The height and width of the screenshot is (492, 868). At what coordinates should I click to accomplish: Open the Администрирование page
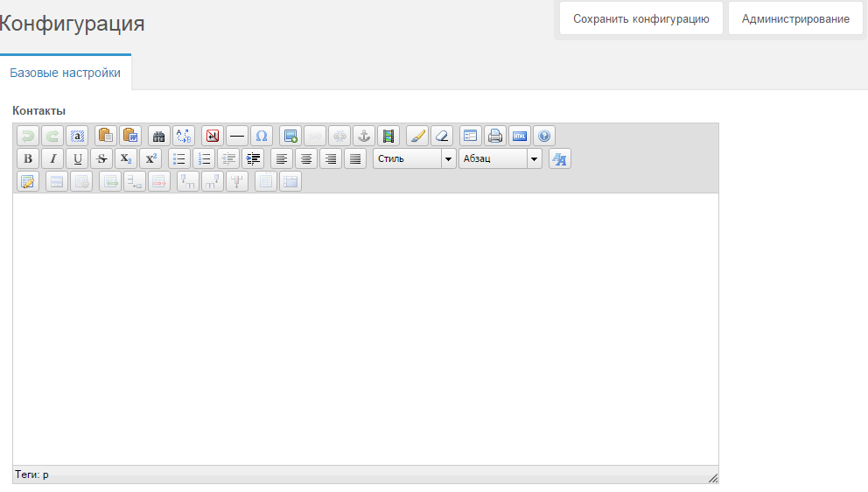pos(795,18)
